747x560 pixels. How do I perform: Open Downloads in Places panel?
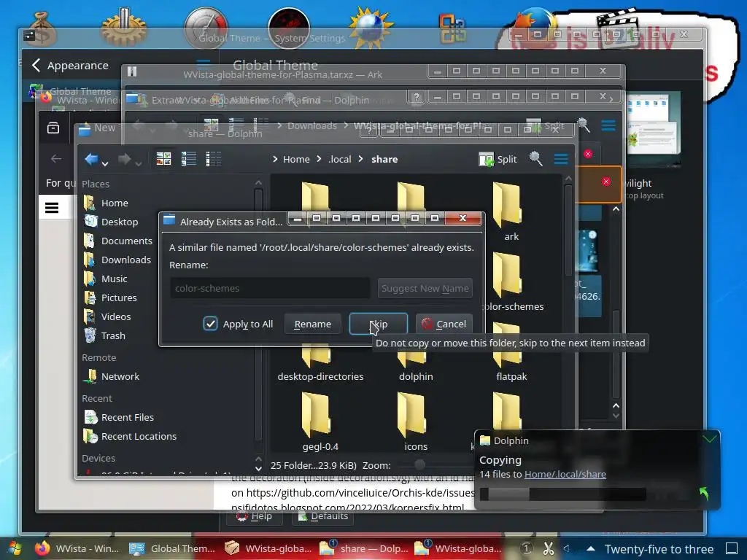pyautogui.click(x=125, y=260)
